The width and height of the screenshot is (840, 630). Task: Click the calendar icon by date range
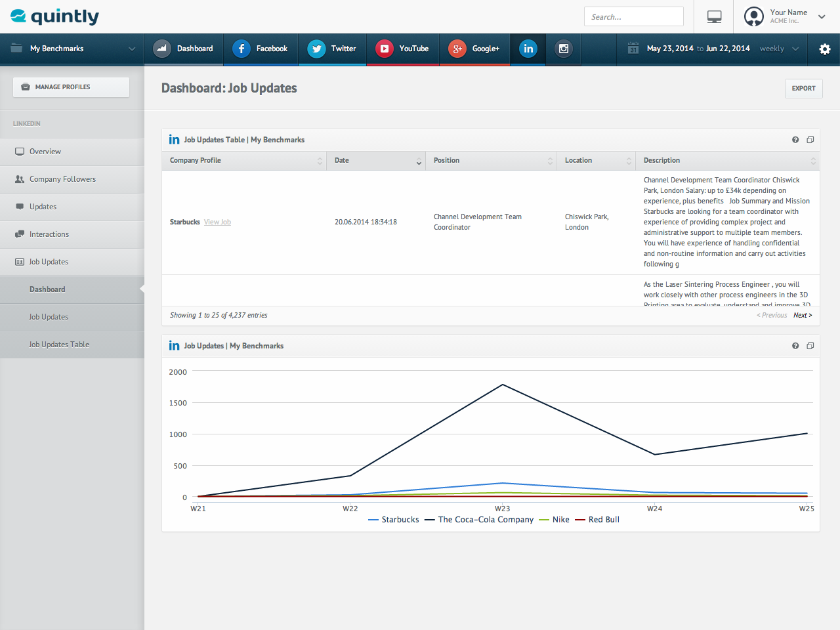click(633, 49)
